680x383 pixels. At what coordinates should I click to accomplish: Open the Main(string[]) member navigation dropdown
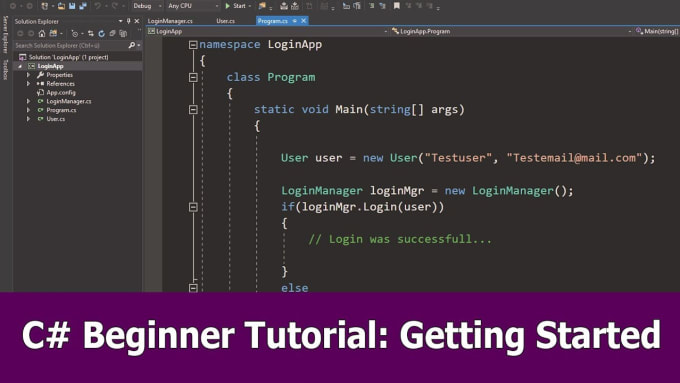[x=657, y=31]
